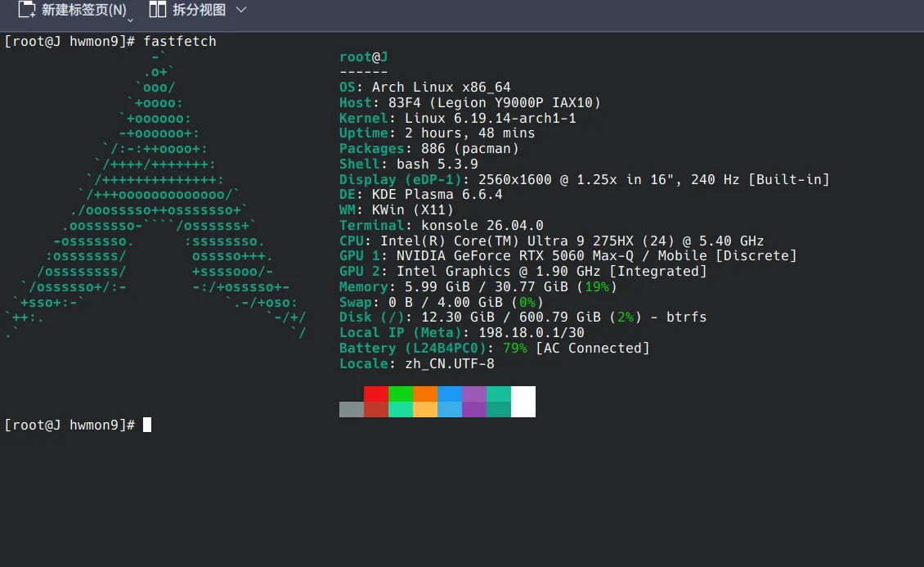Image resolution: width=924 pixels, height=567 pixels.
Task: Pick the bright green color block
Action: [x=401, y=394]
